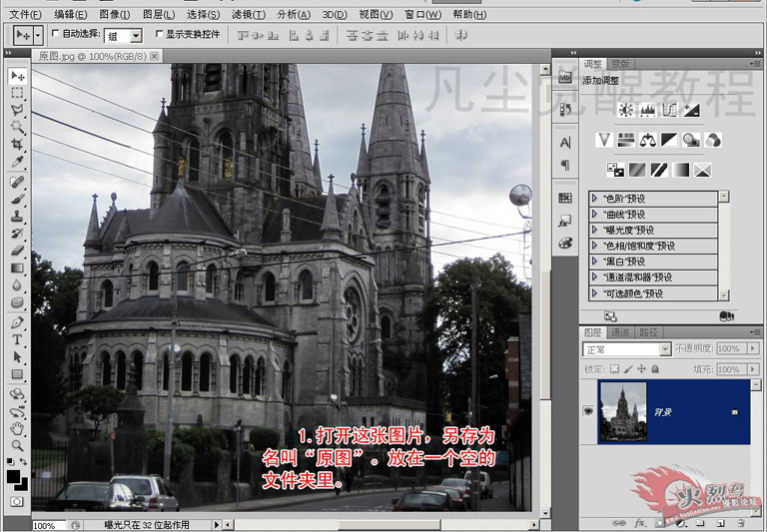This screenshot has width=767, height=532.
Task: Expand the "色相/饱和度"预设 list
Action: pyautogui.click(x=595, y=245)
